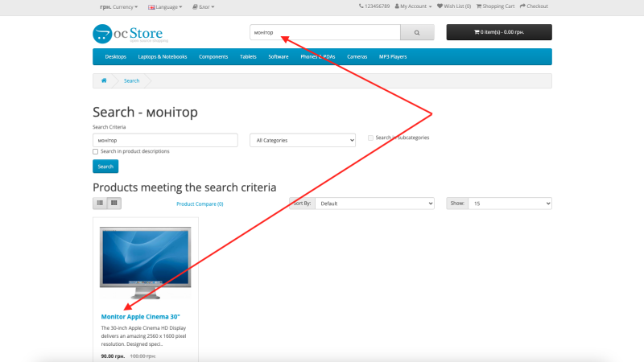Change the Show 15 items dropdown
The height and width of the screenshot is (362, 644).
pyautogui.click(x=510, y=204)
